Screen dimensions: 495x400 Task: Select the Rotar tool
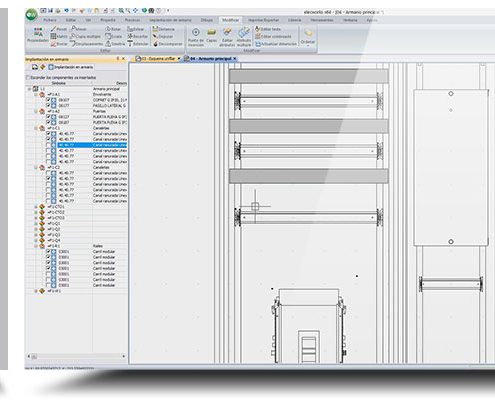(x=113, y=29)
